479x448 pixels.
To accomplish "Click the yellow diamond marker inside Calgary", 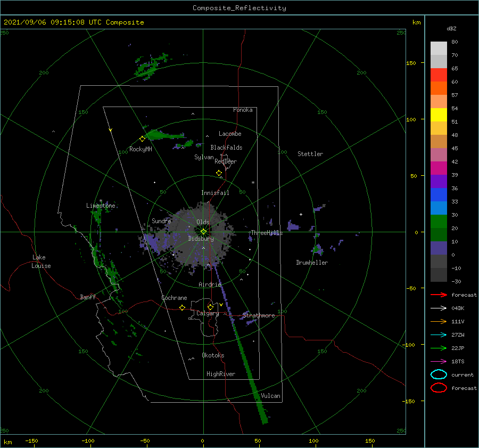I will [210, 307].
